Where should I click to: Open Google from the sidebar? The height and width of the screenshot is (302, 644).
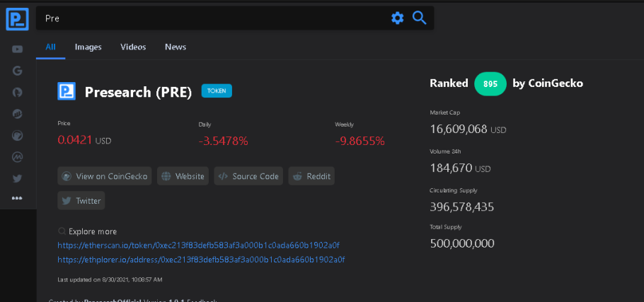pyautogui.click(x=17, y=71)
